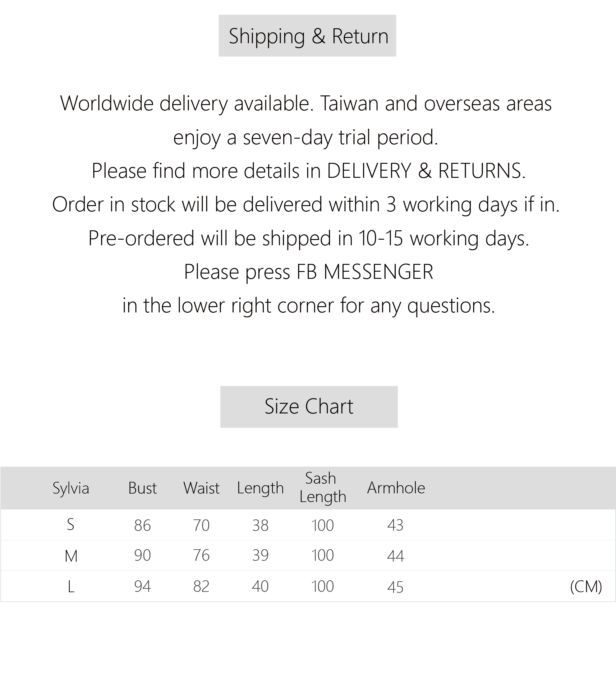The image size is (616, 691).
Task: Select the size S row label
Action: click(71, 525)
